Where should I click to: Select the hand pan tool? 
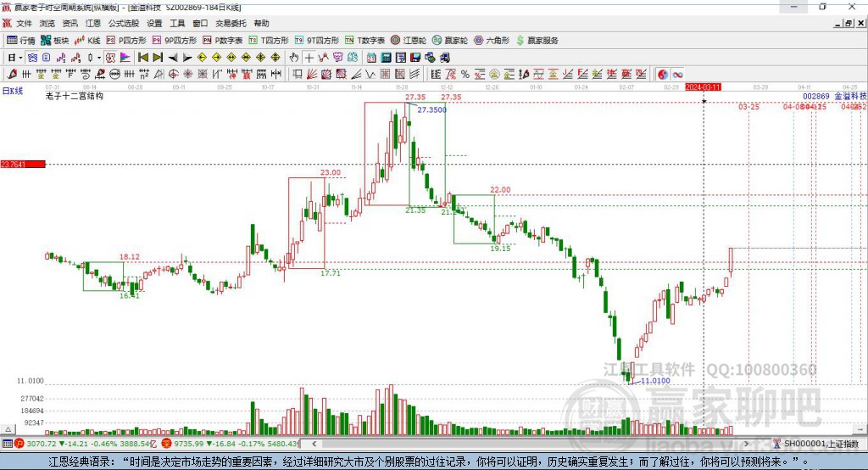coord(293,58)
